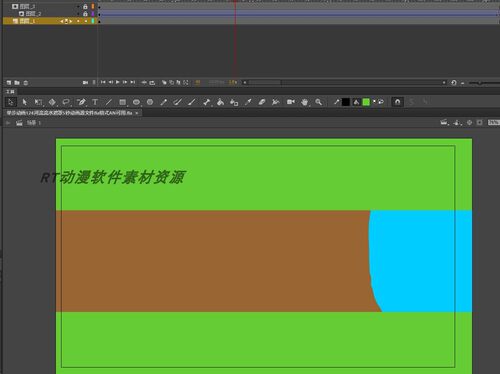
Task: Select the Brush tool
Action: (x=192, y=102)
